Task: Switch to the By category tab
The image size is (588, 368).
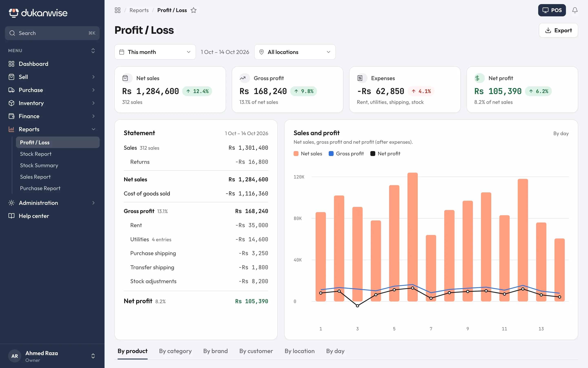Action: pyautogui.click(x=175, y=351)
